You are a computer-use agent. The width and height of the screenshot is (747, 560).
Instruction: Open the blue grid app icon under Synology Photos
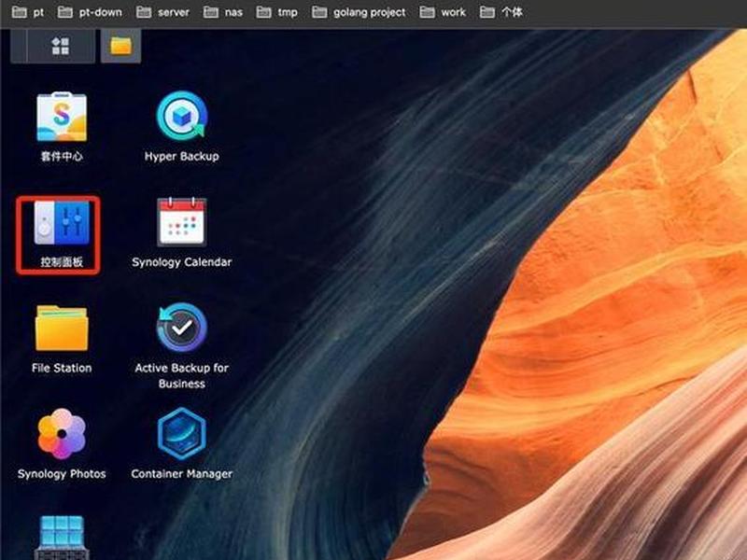point(62,538)
